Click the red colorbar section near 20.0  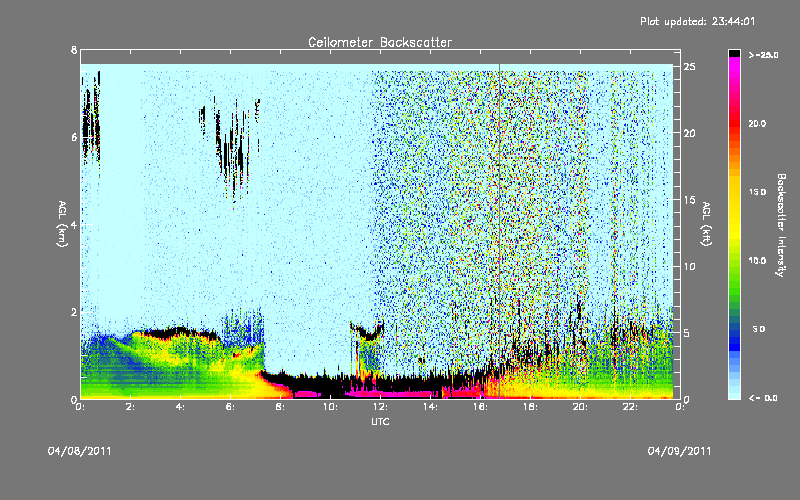[x=734, y=124]
